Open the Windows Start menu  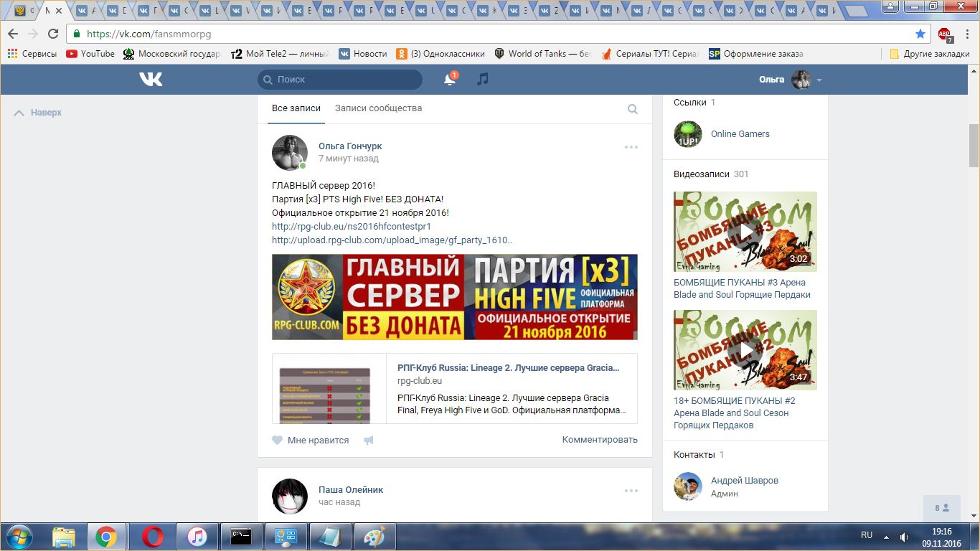click(19, 537)
